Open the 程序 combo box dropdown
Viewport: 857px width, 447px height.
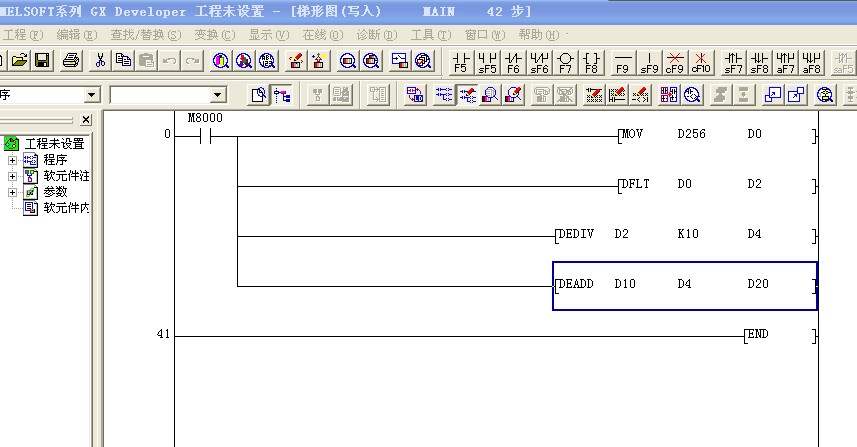coord(92,95)
